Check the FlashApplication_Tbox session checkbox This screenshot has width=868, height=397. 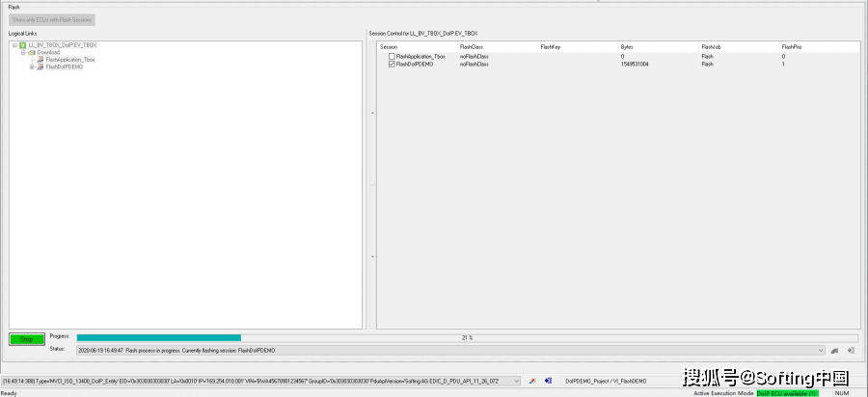point(392,57)
